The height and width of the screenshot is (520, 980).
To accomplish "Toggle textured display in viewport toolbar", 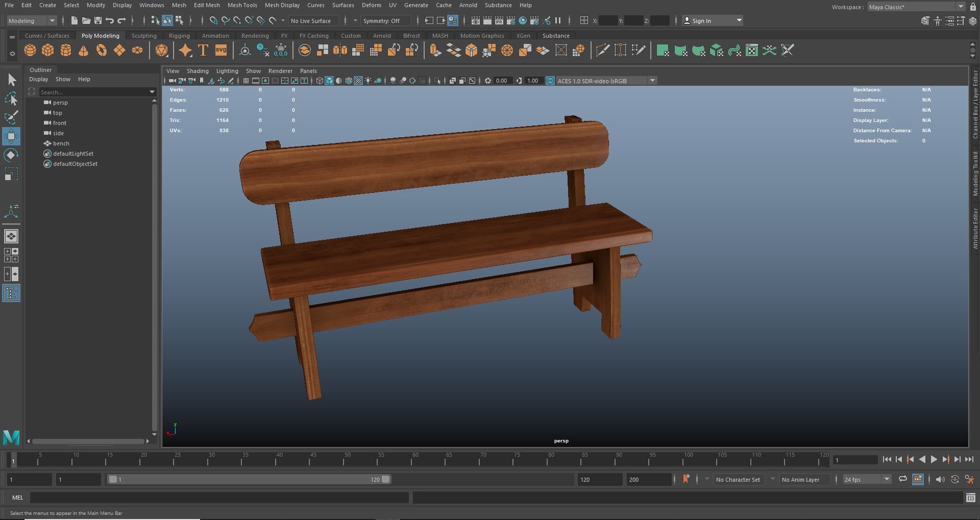I will [x=358, y=81].
